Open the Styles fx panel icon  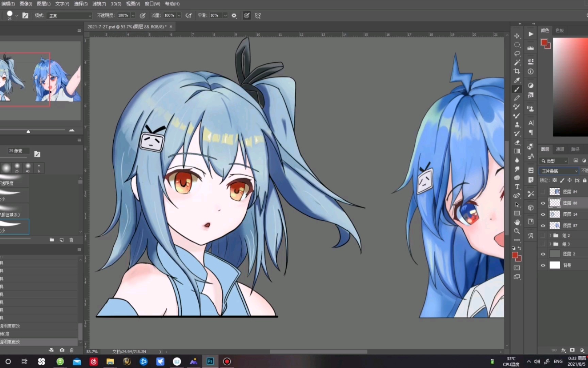pyautogui.click(x=530, y=95)
